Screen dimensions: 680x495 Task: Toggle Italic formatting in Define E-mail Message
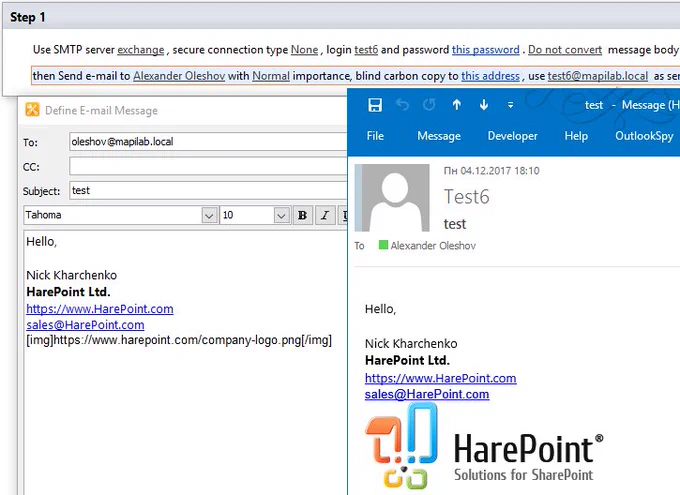(x=325, y=215)
